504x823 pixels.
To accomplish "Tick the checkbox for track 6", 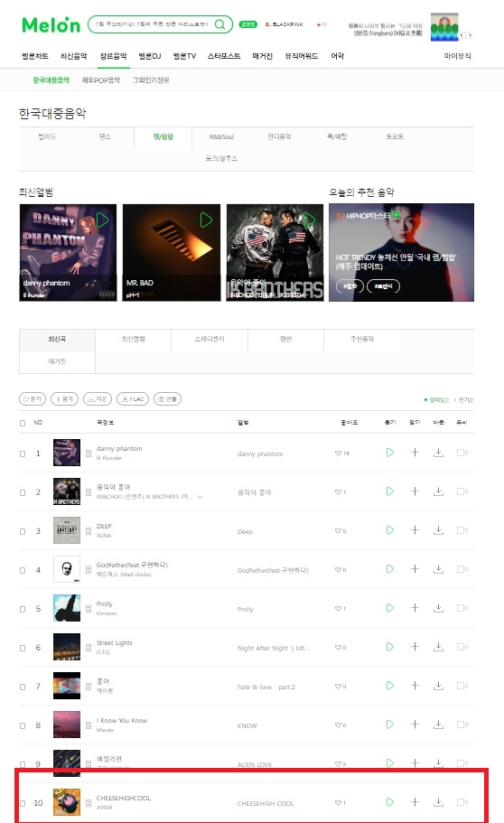I will pyautogui.click(x=23, y=648).
